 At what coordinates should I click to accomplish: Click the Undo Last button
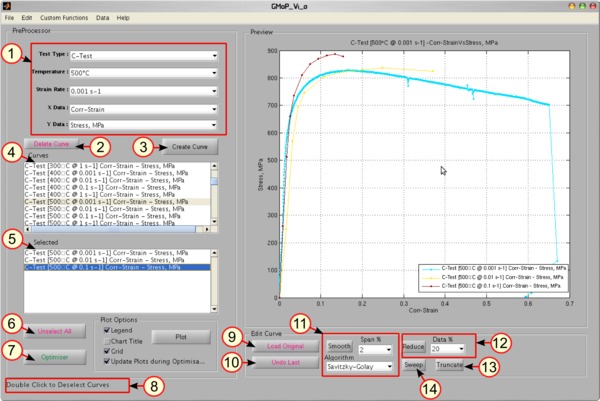[x=285, y=362]
